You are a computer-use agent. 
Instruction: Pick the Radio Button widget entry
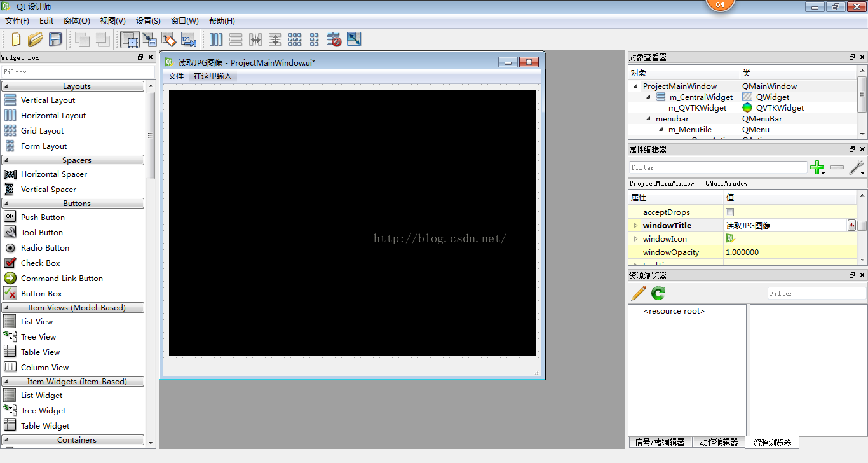[45, 247]
